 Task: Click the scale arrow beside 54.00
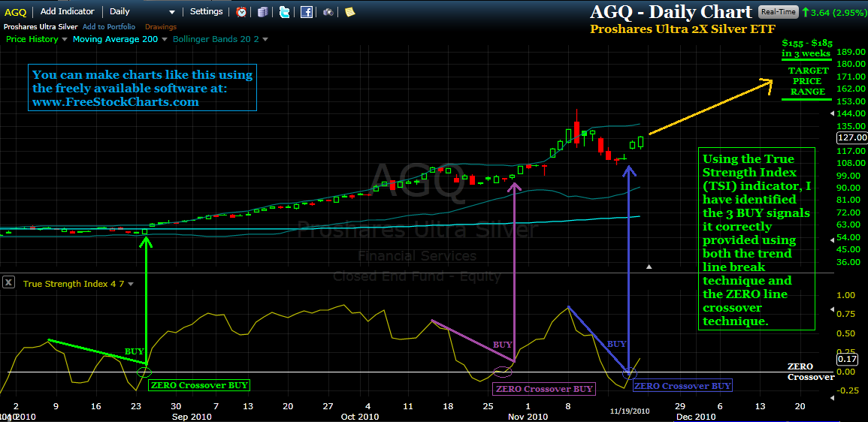coord(833,240)
